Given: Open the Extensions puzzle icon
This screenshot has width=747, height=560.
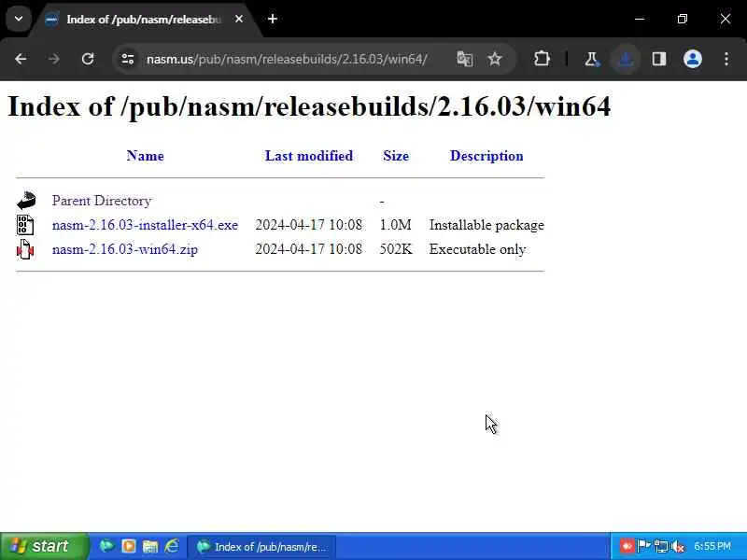Looking at the screenshot, I should point(542,59).
